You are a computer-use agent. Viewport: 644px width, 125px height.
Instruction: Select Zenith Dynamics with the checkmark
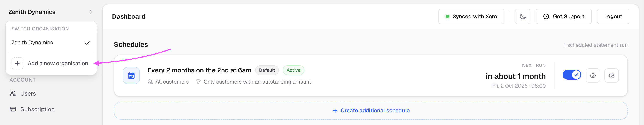51,43
